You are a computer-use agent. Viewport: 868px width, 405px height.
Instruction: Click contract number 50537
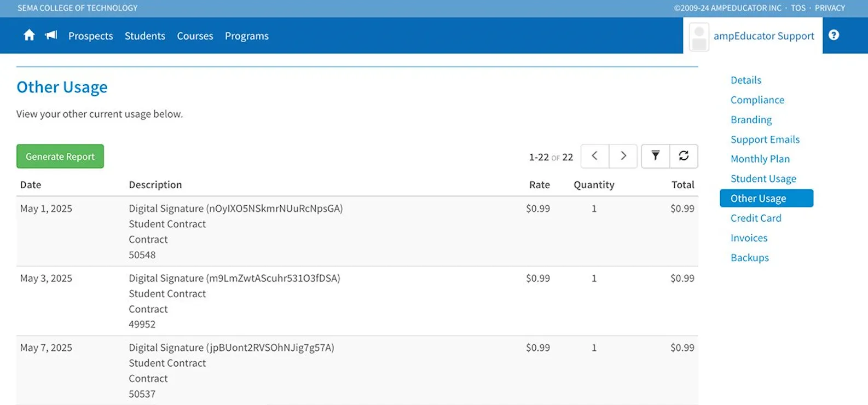142,394
